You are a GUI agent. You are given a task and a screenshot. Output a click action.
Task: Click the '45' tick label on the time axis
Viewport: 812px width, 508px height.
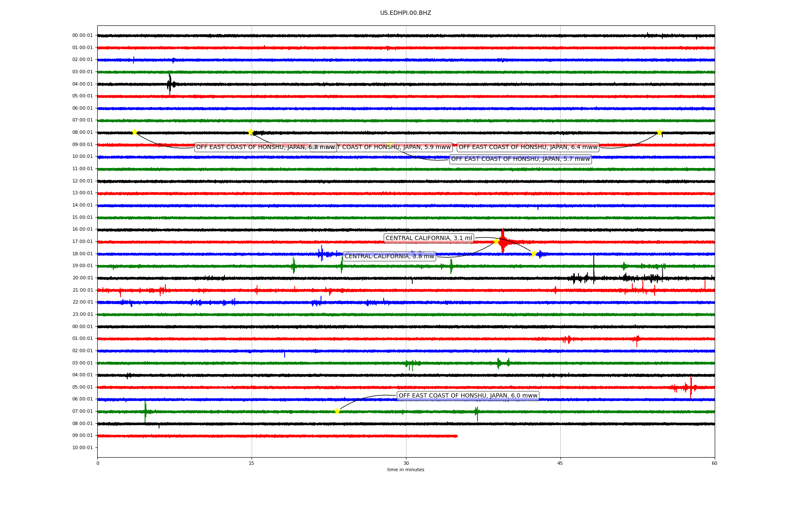pyautogui.click(x=560, y=463)
